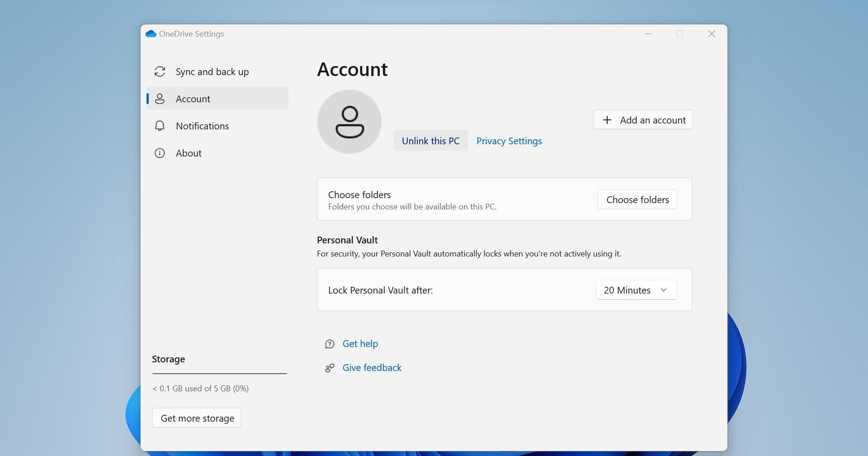The width and height of the screenshot is (868, 456).
Task: Click the Get help question mark icon
Action: click(x=330, y=344)
